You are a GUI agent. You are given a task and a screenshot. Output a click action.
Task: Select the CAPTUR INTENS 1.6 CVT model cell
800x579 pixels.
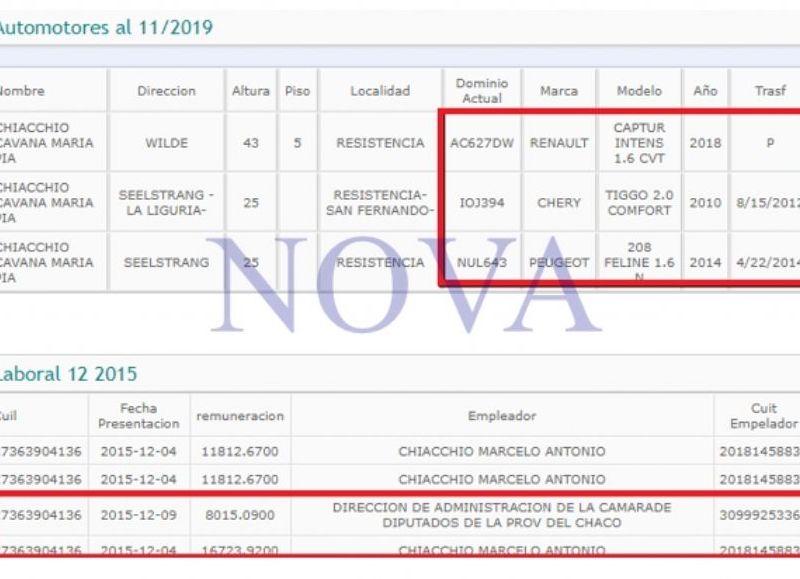(639, 143)
